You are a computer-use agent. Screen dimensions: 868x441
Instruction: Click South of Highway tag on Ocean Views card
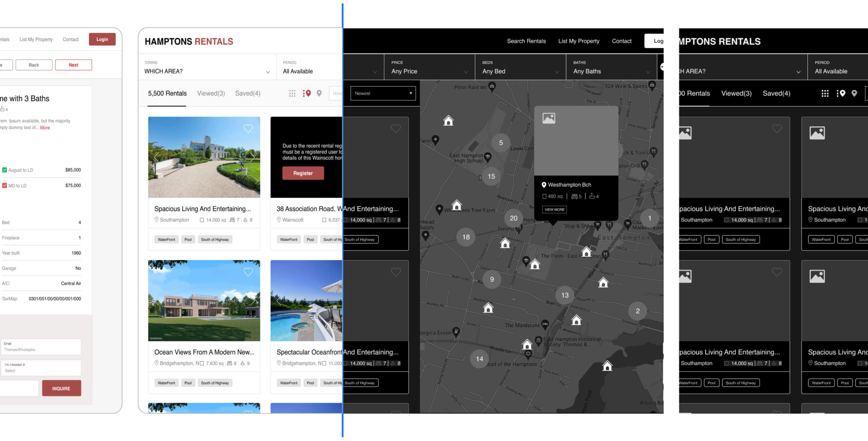(215, 383)
